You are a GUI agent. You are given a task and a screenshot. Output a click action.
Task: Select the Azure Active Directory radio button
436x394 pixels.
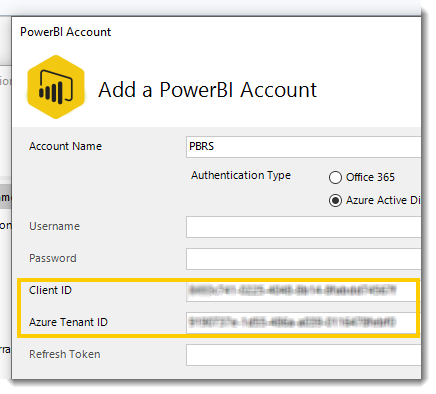coord(335,200)
